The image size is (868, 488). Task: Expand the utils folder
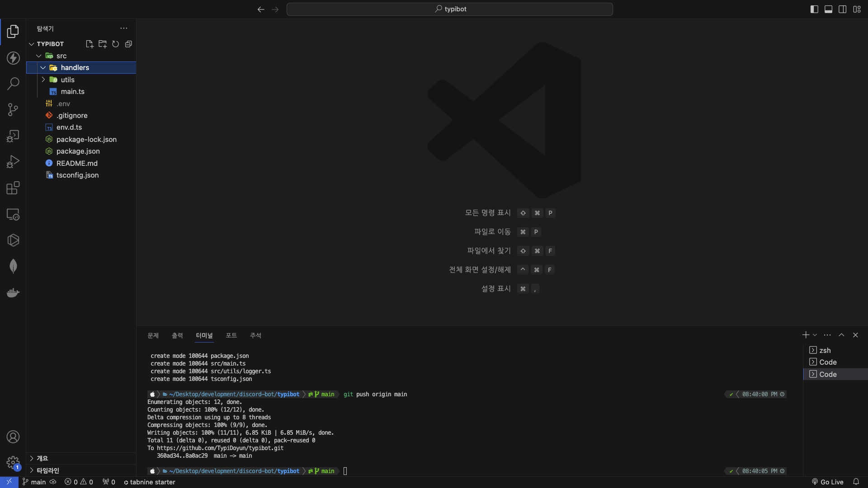(43, 80)
